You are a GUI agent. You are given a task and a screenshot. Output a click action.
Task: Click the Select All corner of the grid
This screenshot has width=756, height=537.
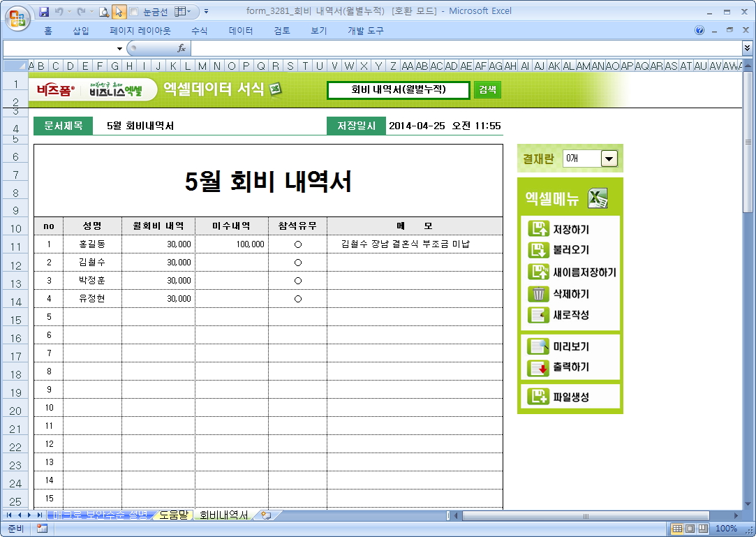pos(15,66)
